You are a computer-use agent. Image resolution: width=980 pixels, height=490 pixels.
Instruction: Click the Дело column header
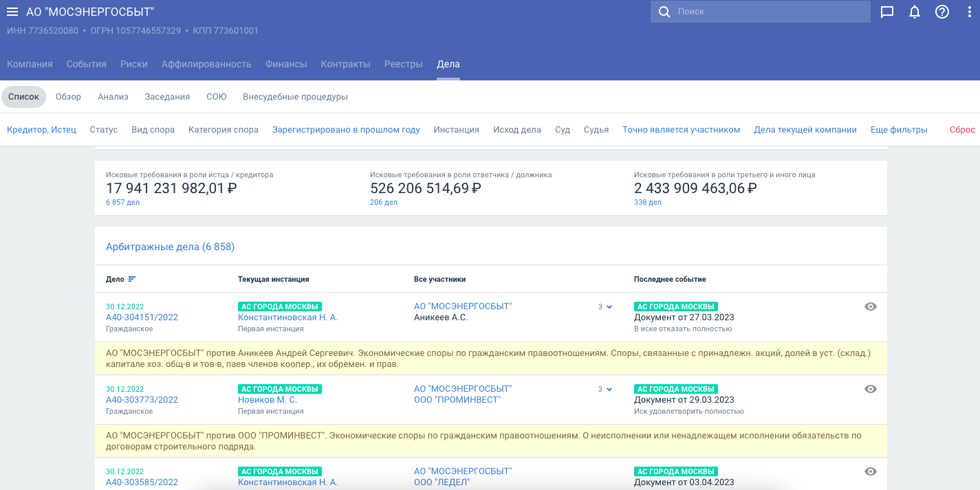click(115, 279)
